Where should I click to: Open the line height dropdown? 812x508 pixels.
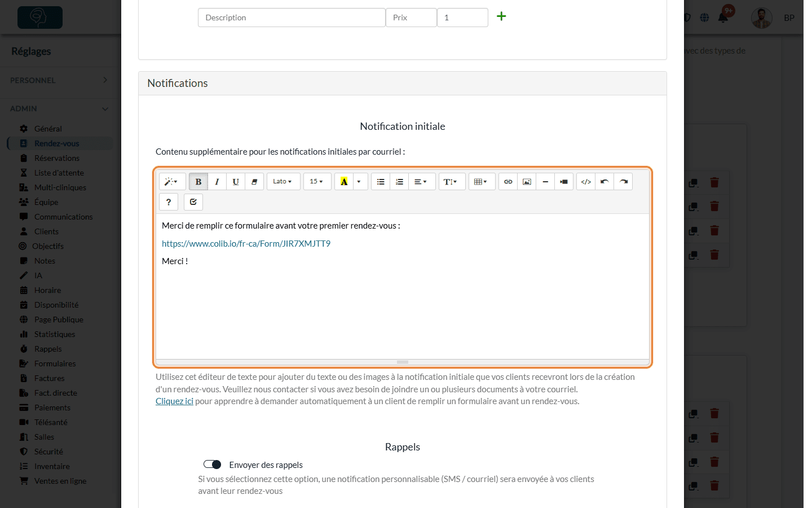pyautogui.click(x=451, y=182)
